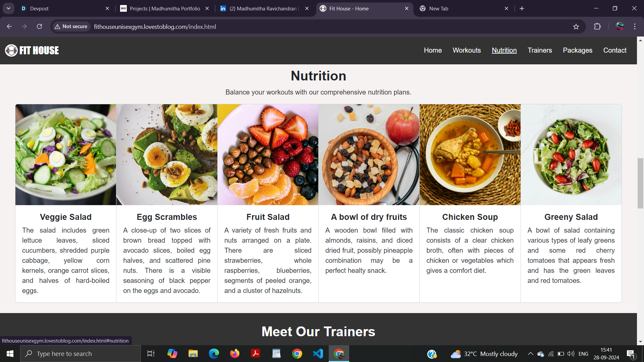Image resolution: width=644 pixels, height=362 pixels.
Task: Open the Chrome profile avatar
Action: (620, 26)
